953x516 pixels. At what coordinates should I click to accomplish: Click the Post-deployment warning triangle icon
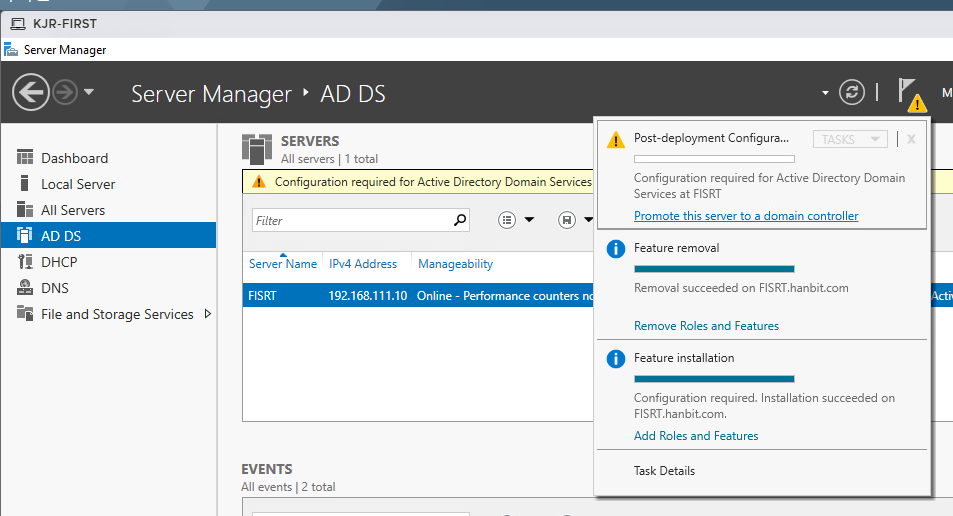pos(616,140)
